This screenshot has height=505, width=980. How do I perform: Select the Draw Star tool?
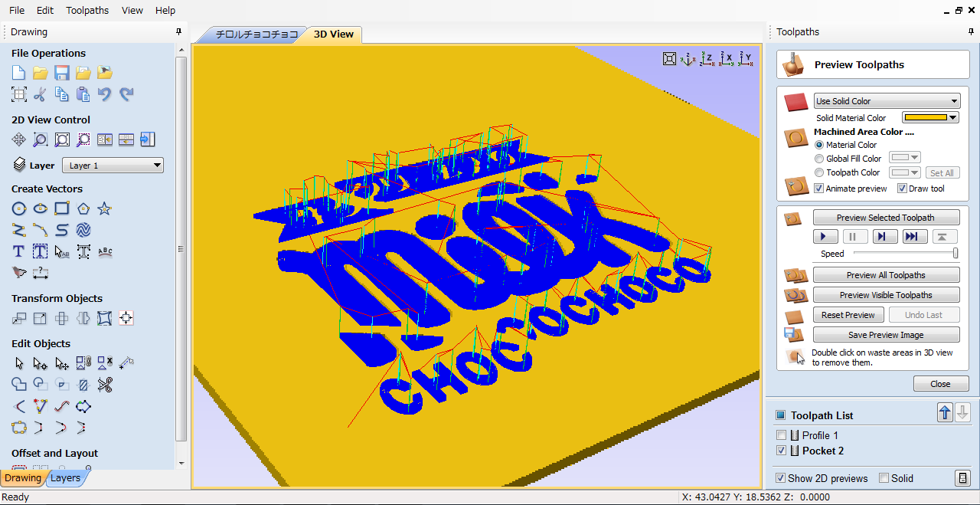click(105, 208)
